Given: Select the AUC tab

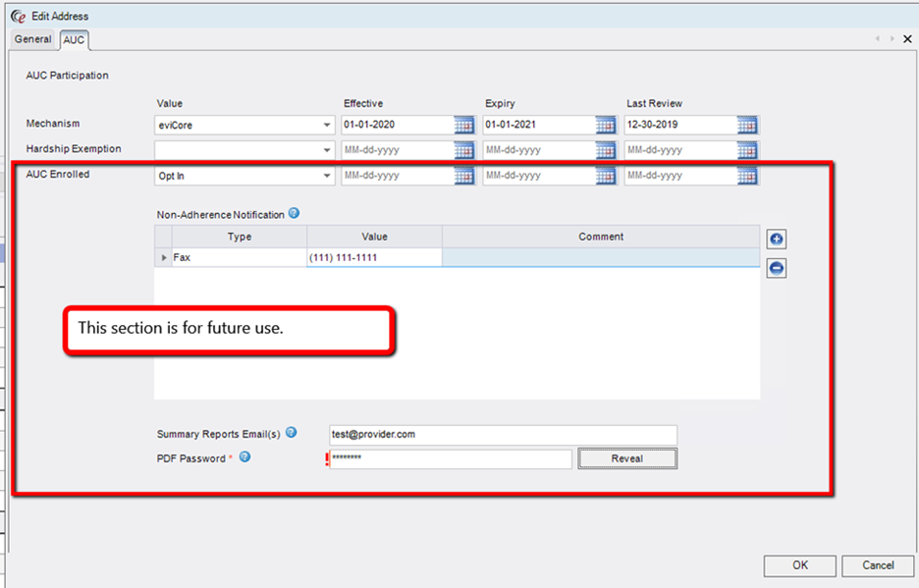Looking at the screenshot, I should coord(74,39).
